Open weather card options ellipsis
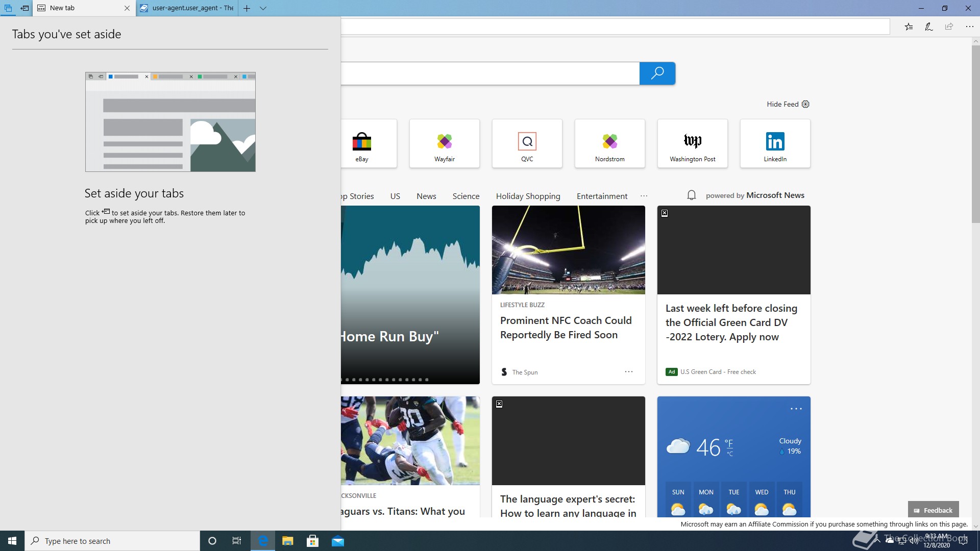 click(796, 409)
